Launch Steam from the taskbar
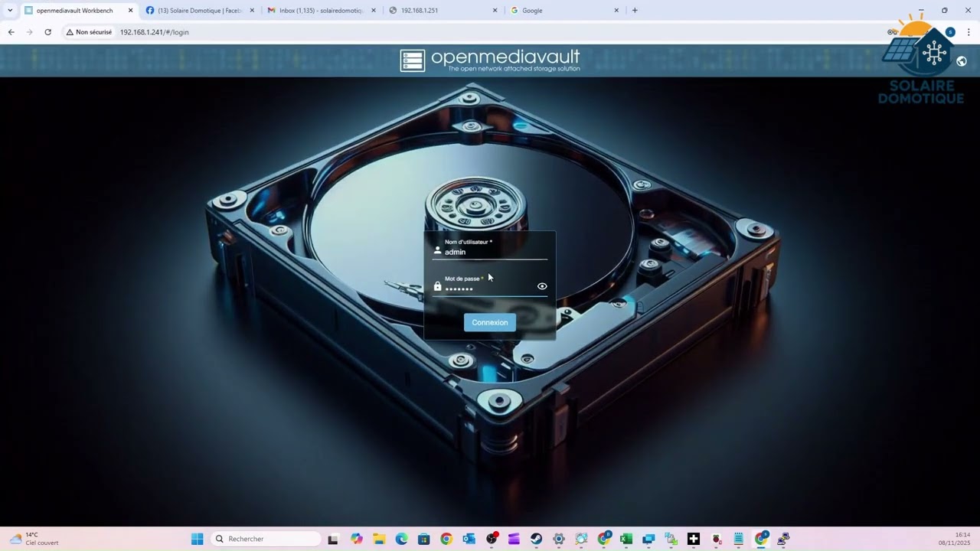The height and width of the screenshot is (551, 980). tap(536, 539)
